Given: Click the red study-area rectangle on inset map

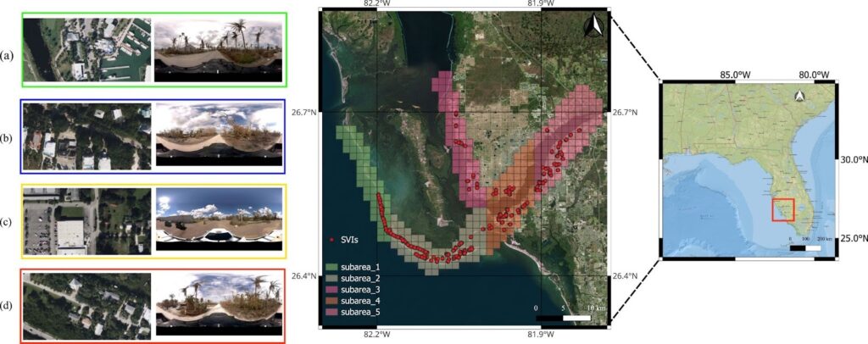Looking at the screenshot, I should point(782,209).
